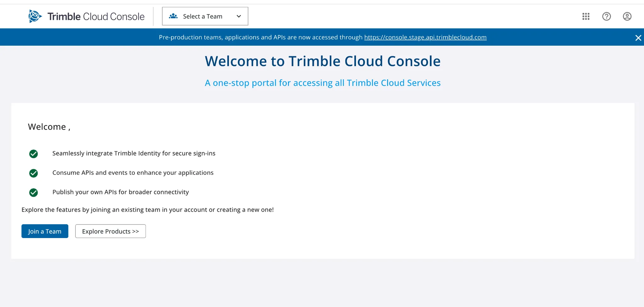
Task: Expand the Select a Team dropdown chevron
Action: pos(239,16)
